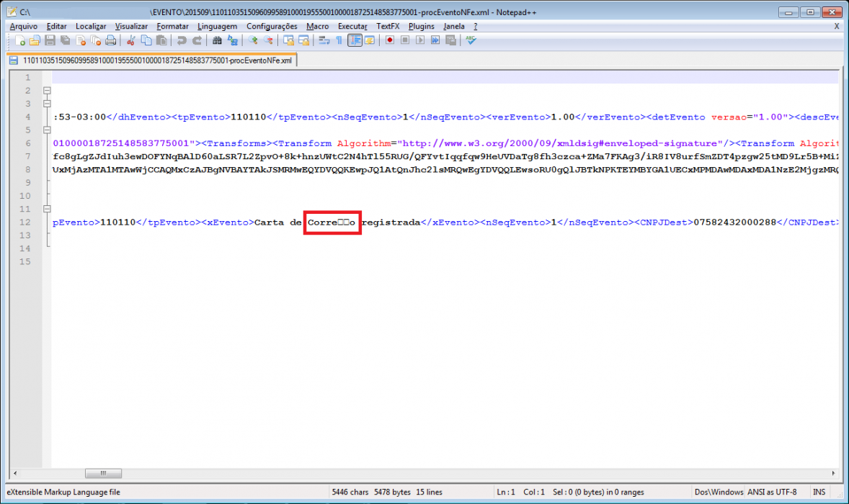Image resolution: width=849 pixels, height=504 pixels.
Task: Click the Undo arrow icon
Action: point(182,40)
